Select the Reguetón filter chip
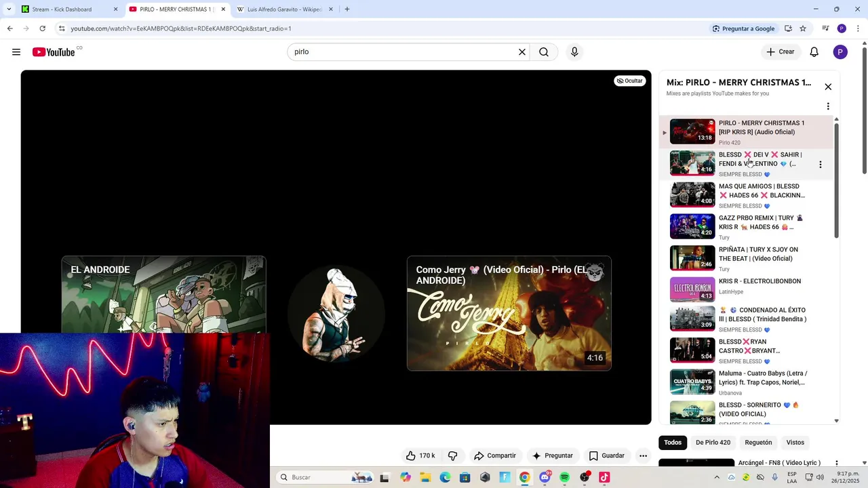The height and width of the screenshot is (488, 868). tap(758, 443)
